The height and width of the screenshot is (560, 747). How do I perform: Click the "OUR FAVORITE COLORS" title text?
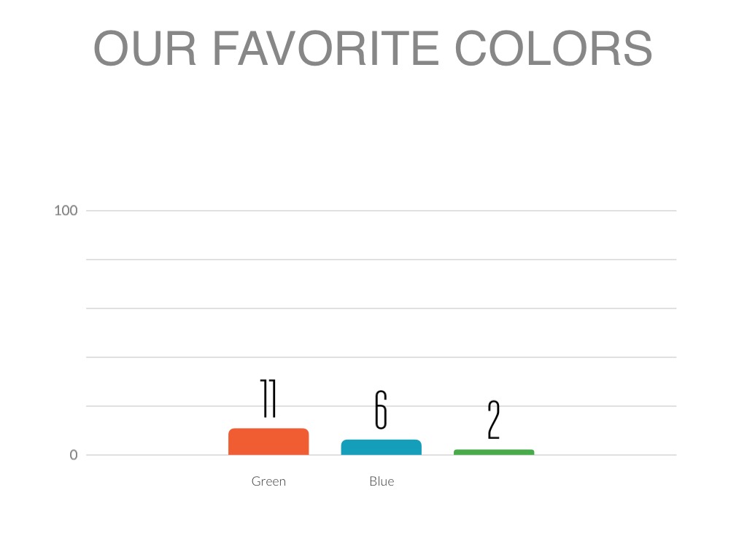coord(373,49)
